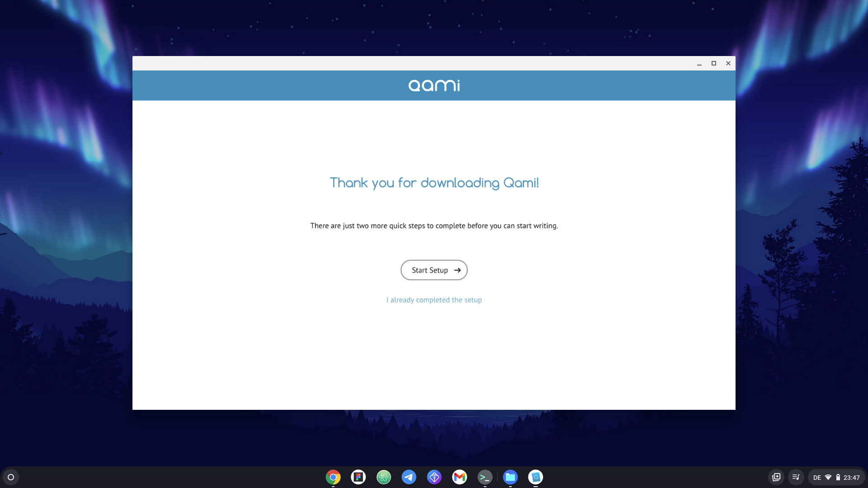Viewport: 868px width, 488px height.
Task: Open the Files app from the shelf
Action: (510, 477)
